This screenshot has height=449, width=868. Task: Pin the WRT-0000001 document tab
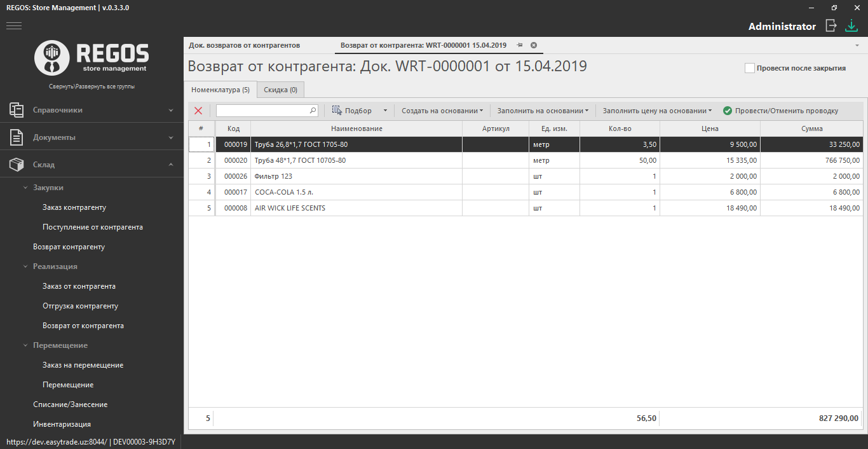520,45
